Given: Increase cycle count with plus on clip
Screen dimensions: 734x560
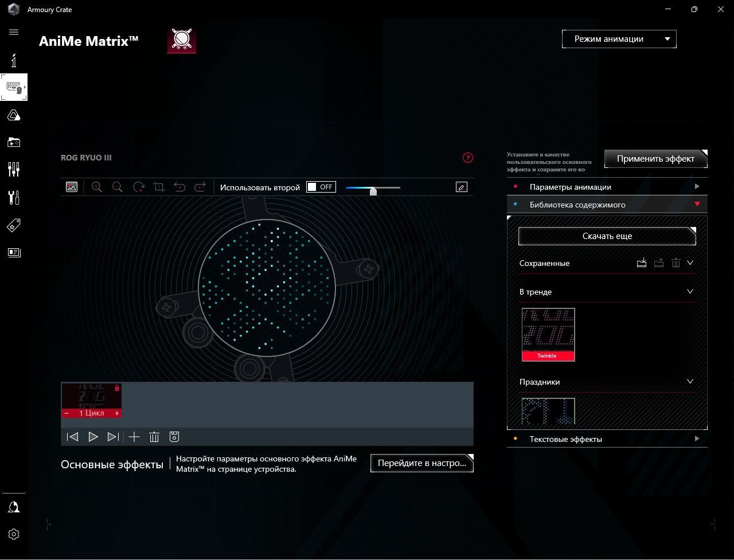Looking at the screenshot, I should click(x=117, y=413).
